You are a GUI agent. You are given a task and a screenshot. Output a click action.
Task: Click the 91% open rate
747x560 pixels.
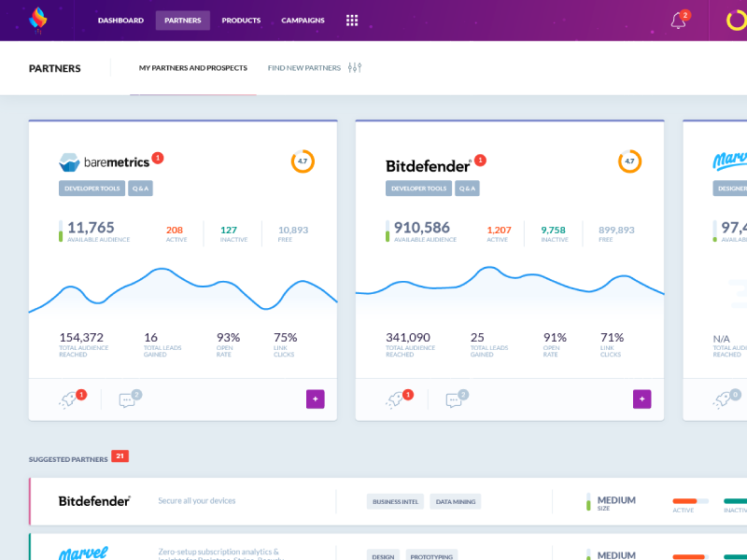[555, 338]
